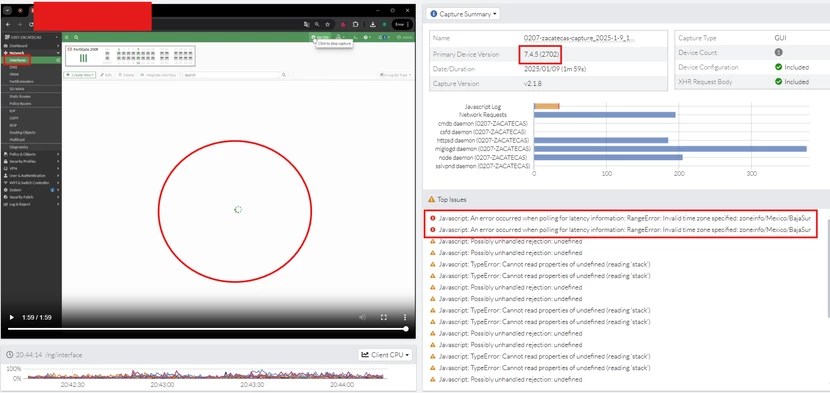The width and height of the screenshot is (830, 393).
Task: Expand Security Profiles sidebar menu
Action: (x=31, y=161)
